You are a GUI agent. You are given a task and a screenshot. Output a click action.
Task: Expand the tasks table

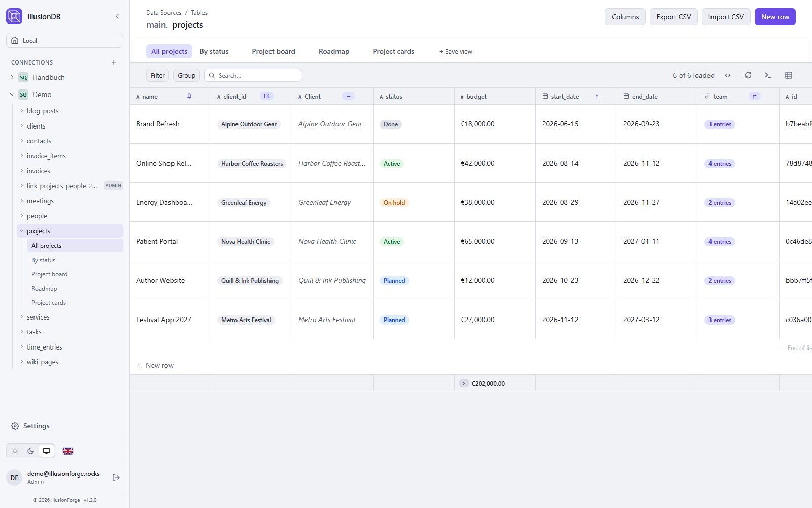point(22,332)
